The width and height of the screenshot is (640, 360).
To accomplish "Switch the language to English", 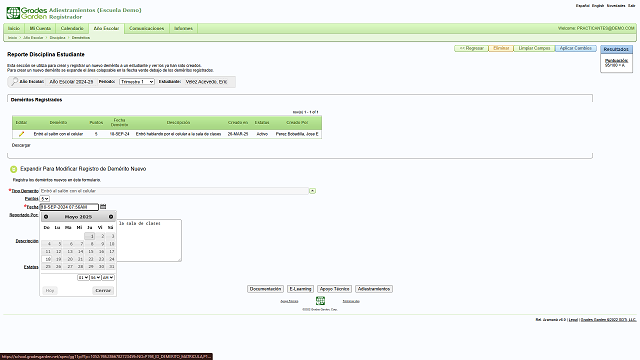I will point(598,6).
